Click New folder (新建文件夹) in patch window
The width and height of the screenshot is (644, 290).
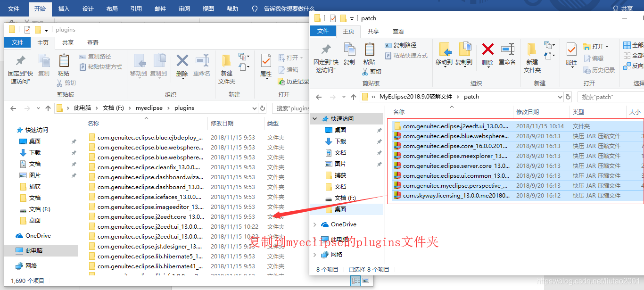point(532,58)
